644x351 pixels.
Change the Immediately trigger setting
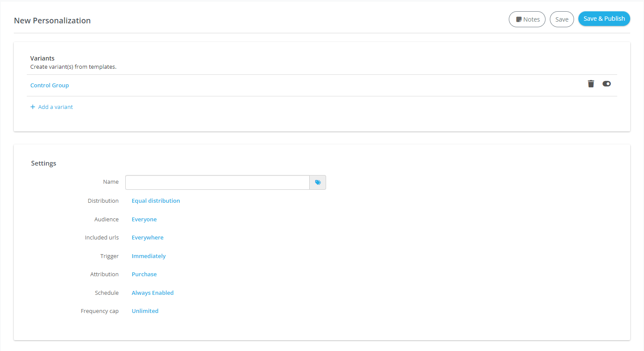pos(149,256)
